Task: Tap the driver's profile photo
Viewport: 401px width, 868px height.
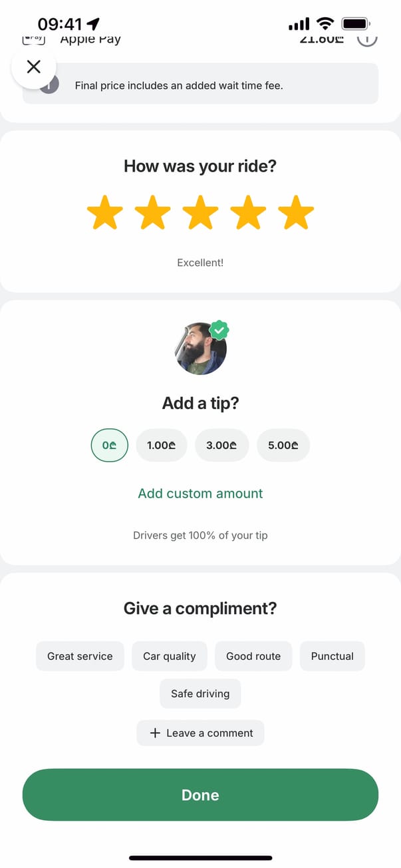Action: (200, 350)
